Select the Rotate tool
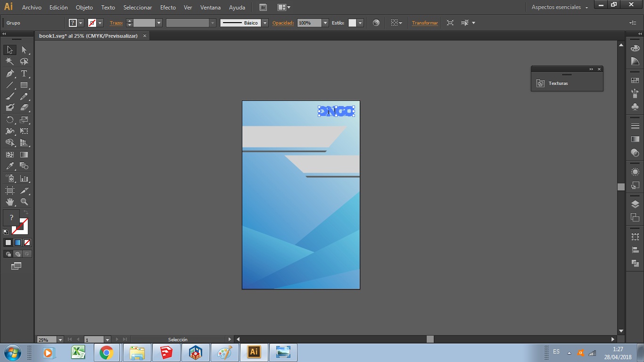 click(9, 120)
